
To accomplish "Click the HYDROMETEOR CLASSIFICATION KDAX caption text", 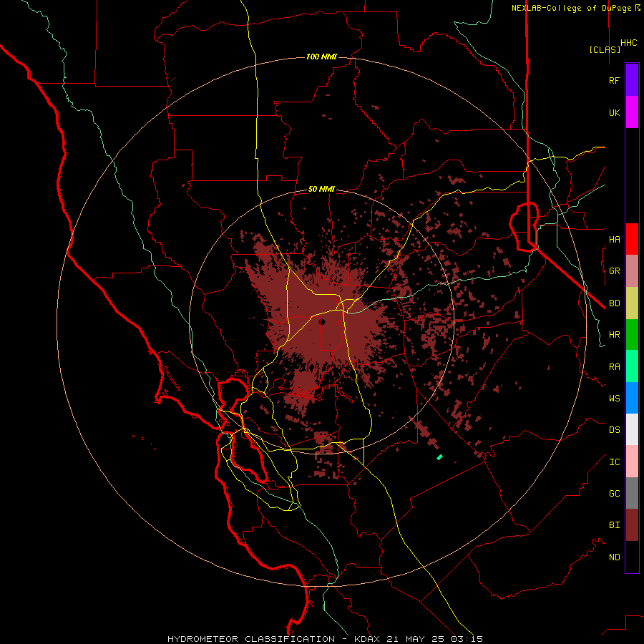I will pyautogui.click(x=325, y=639).
